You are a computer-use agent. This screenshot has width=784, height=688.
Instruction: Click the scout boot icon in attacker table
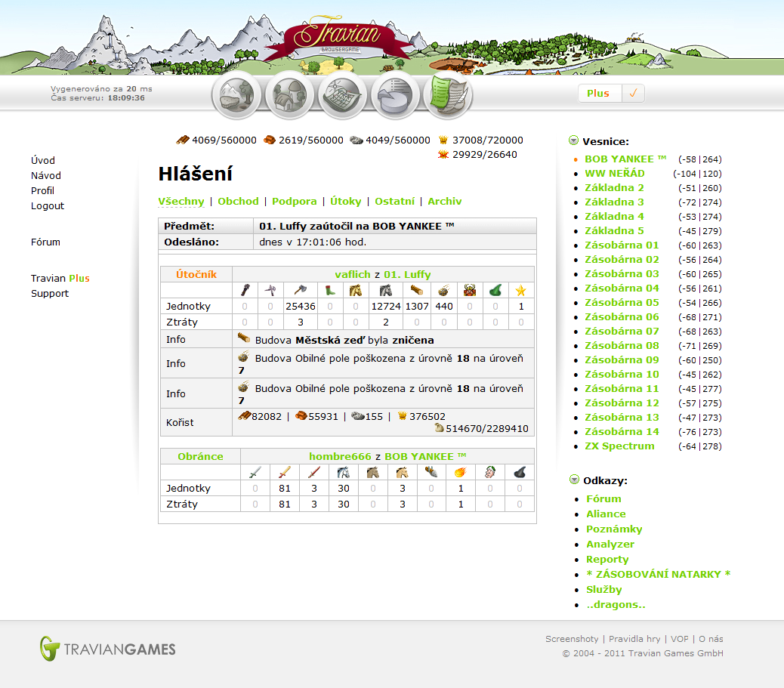(x=330, y=290)
